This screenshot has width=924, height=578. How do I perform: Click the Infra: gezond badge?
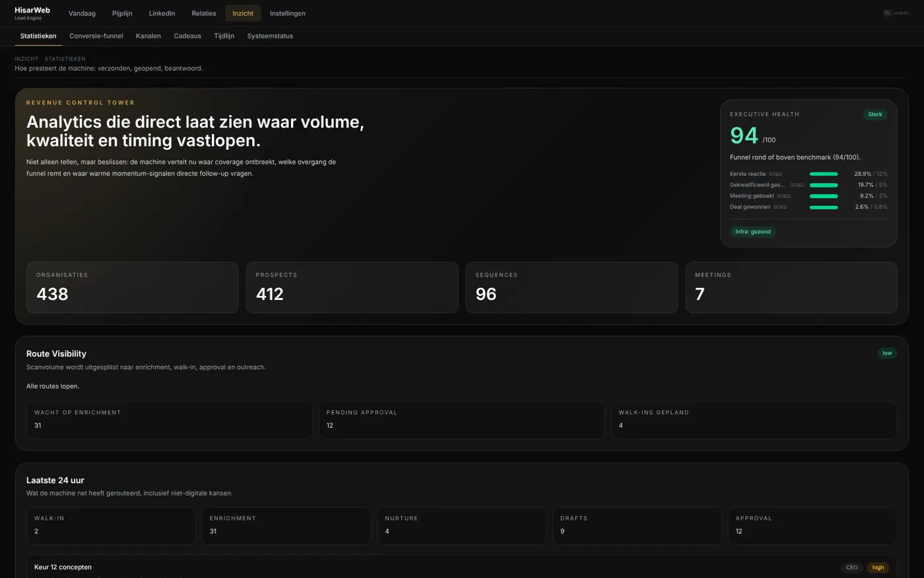(x=753, y=232)
